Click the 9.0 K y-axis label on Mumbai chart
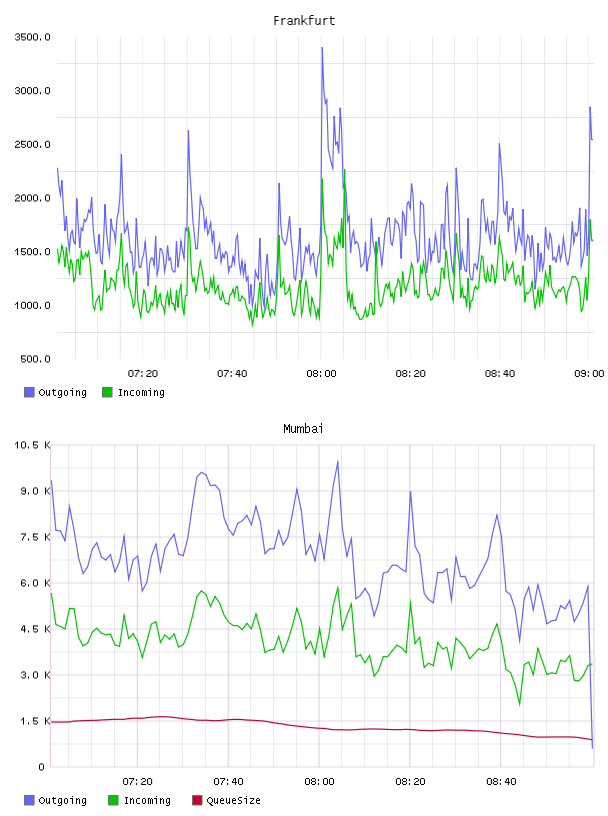Viewport: 608px width, 816px height. pos(35,491)
